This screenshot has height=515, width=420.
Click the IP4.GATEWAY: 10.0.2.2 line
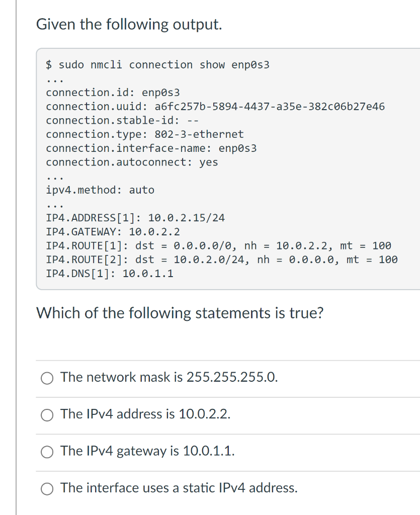tap(113, 232)
